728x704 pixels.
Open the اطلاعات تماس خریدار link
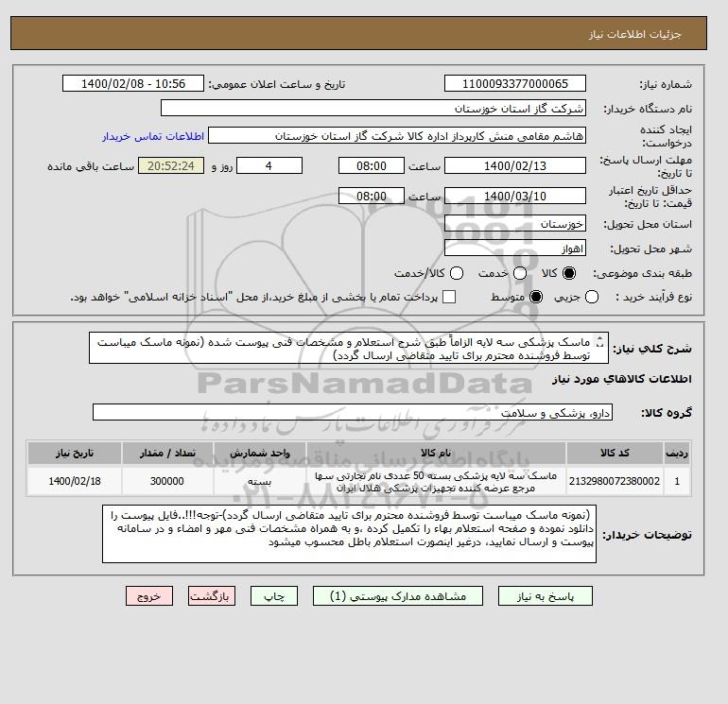click(x=153, y=136)
